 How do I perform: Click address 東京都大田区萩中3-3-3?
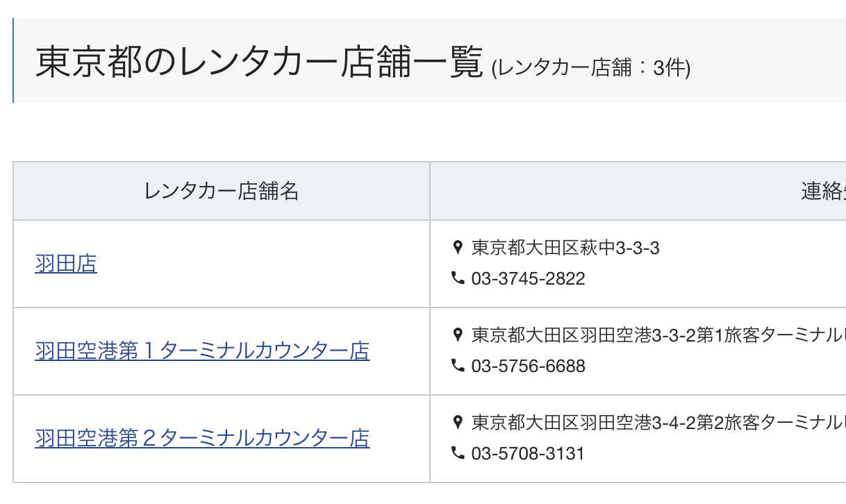(565, 248)
